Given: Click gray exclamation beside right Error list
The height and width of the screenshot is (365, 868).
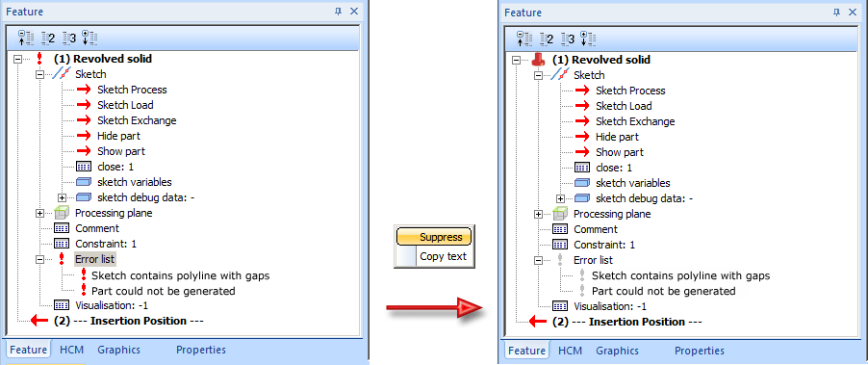Looking at the screenshot, I should point(560,260).
